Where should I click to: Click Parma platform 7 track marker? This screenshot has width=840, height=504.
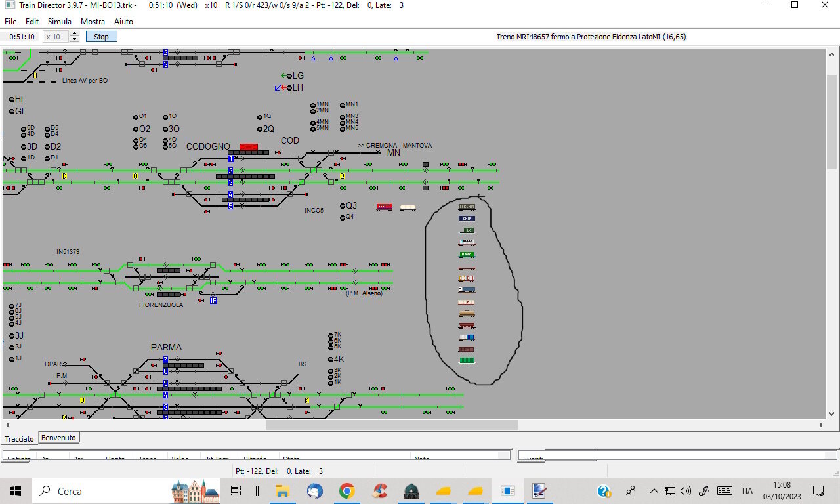[166, 360]
